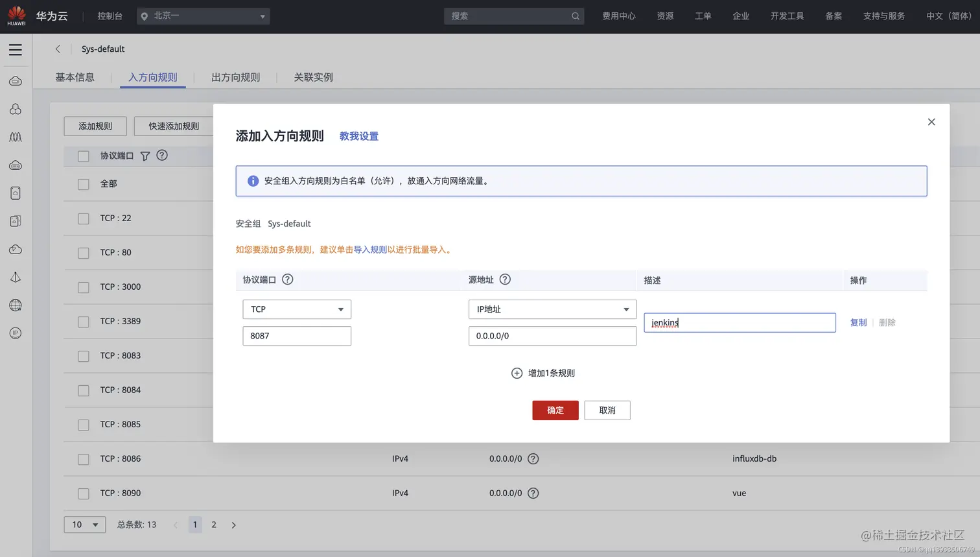Image resolution: width=980 pixels, height=557 pixels.
Task: Open the 费用中心 menu in the top bar
Action: [618, 16]
